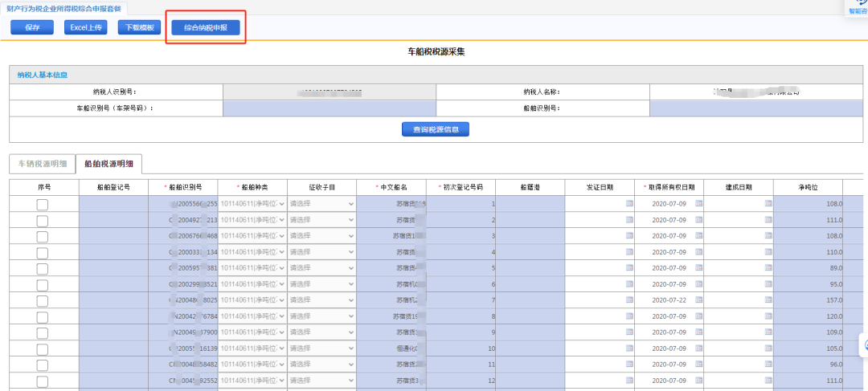
Task: Tick the 序号 checkbox for row 10
Action: [42, 349]
